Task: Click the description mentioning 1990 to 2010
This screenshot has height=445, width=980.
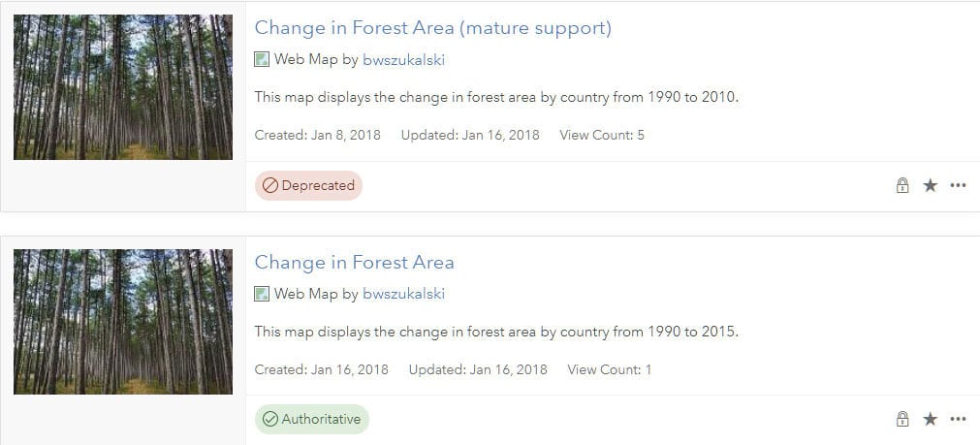Action: pyautogui.click(x=496, y=97)
